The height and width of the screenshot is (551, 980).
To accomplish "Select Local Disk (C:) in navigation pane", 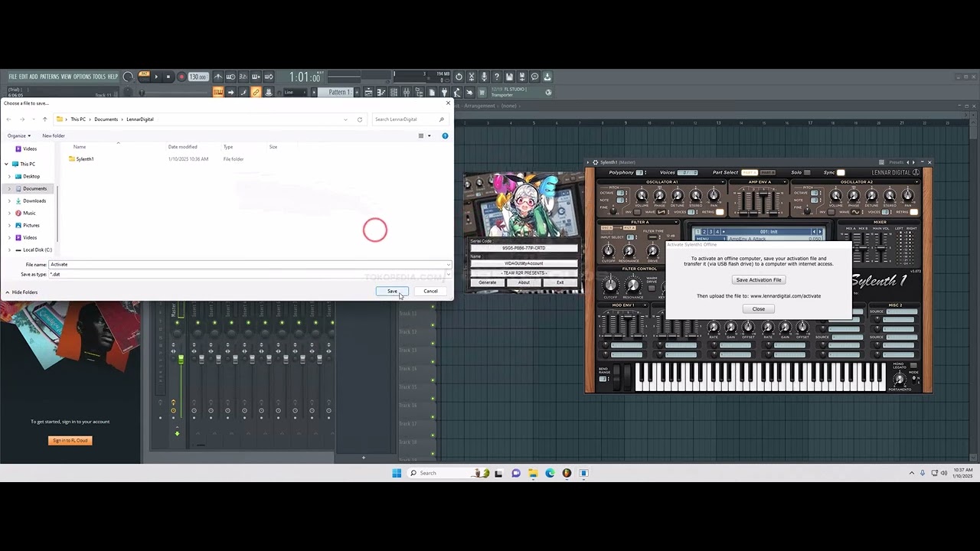I will coord(37,249).
